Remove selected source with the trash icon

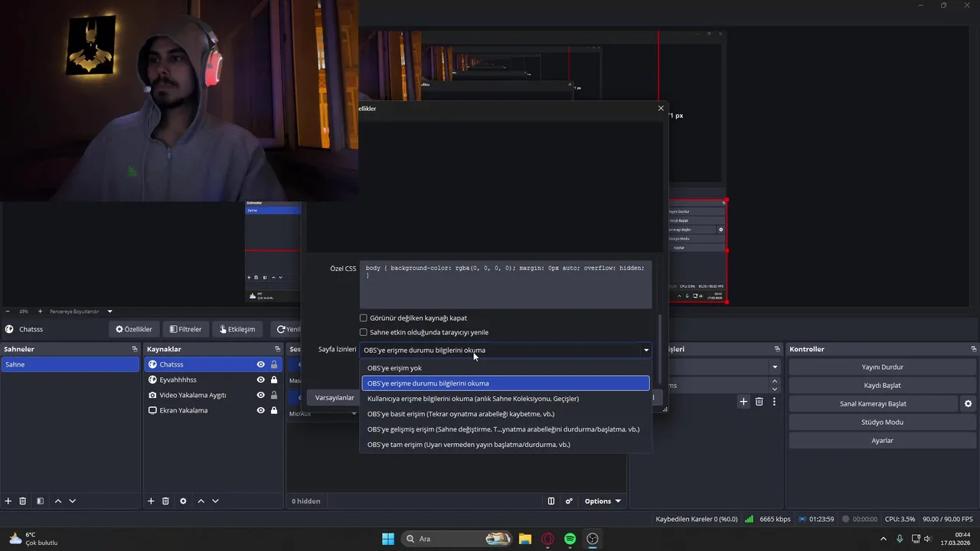(165, 501)
